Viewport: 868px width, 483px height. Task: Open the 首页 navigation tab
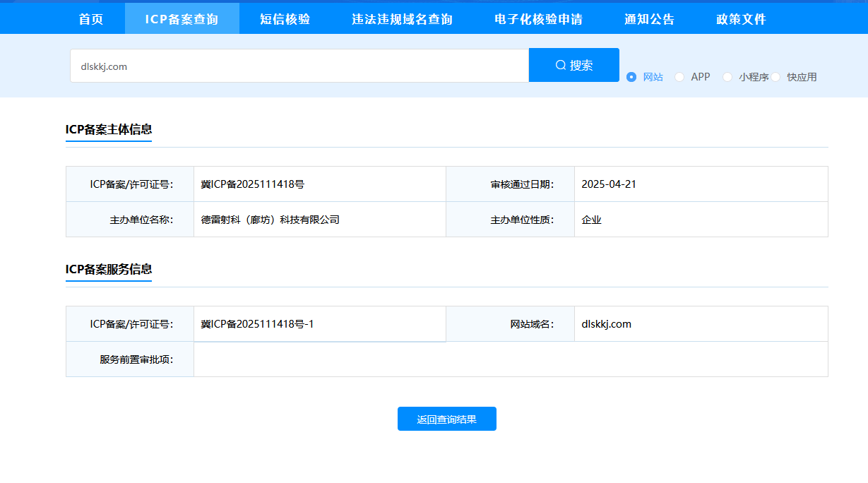[x=90, y=19]
